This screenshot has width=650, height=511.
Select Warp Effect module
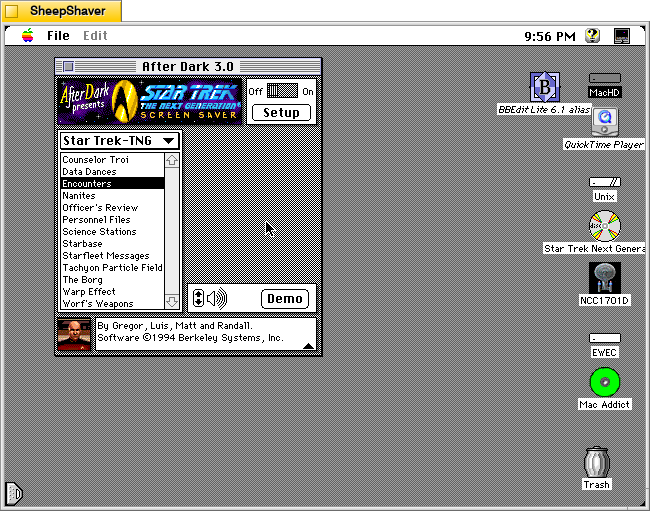coord(112,292)
